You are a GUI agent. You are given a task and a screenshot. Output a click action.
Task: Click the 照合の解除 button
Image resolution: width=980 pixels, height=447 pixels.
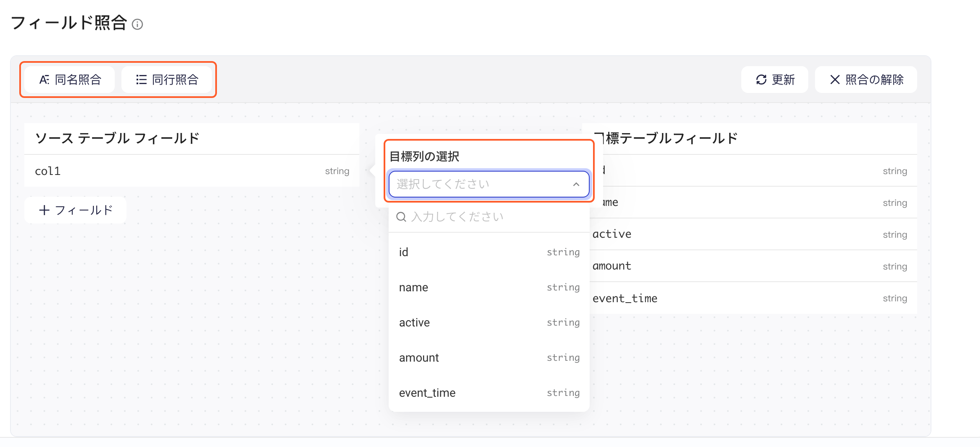(866, 80)
